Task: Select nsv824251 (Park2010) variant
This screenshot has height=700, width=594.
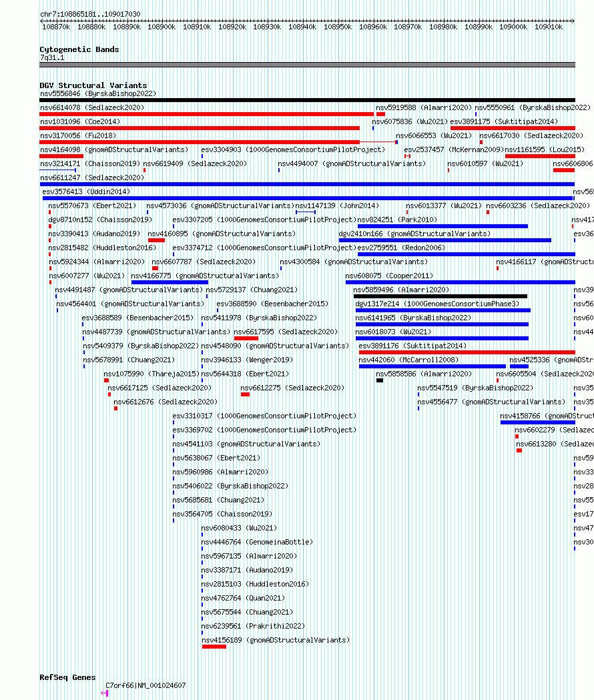Action: [x=398, y=220]
